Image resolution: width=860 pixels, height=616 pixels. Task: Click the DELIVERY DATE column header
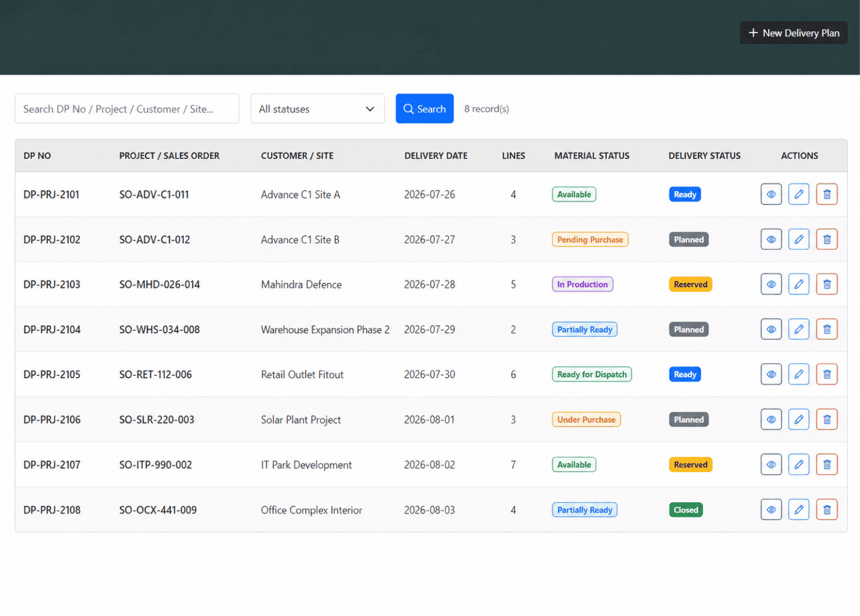tap(436, 156)
